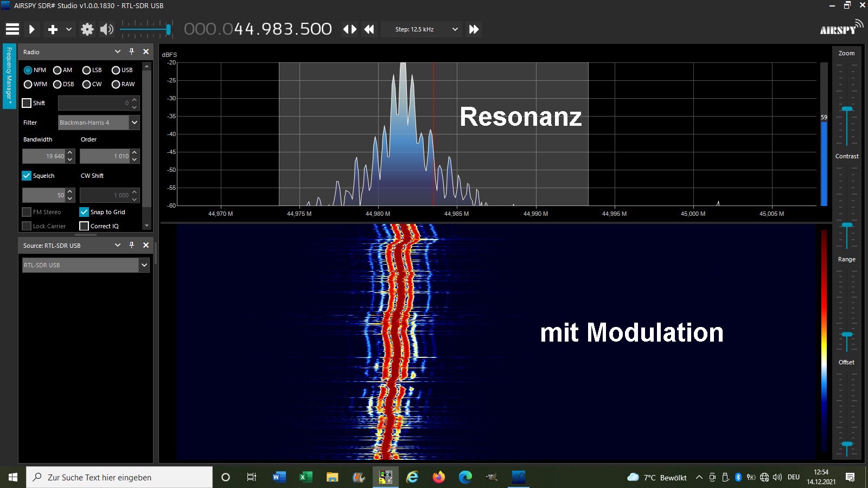The width and height of the screenshot is (868, 488).
Task: Enable the Shift checkbox
Action: click(27, 103)
